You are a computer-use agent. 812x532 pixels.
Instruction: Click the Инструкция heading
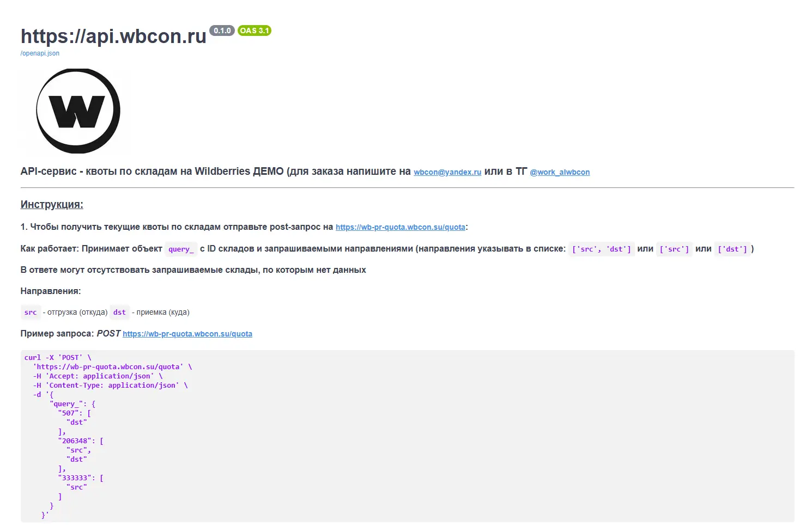(52, 205)
